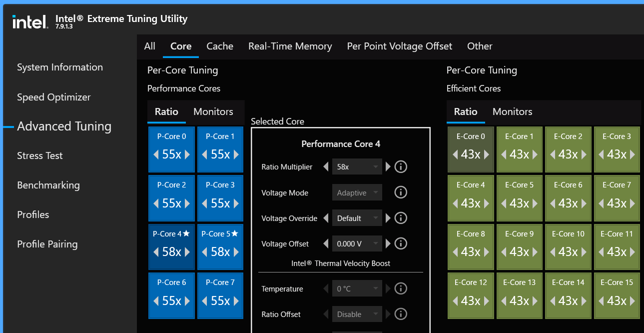The image size is (644, 333).
Task: Open info icon for Voltage Override
Action: pos(401,218)
